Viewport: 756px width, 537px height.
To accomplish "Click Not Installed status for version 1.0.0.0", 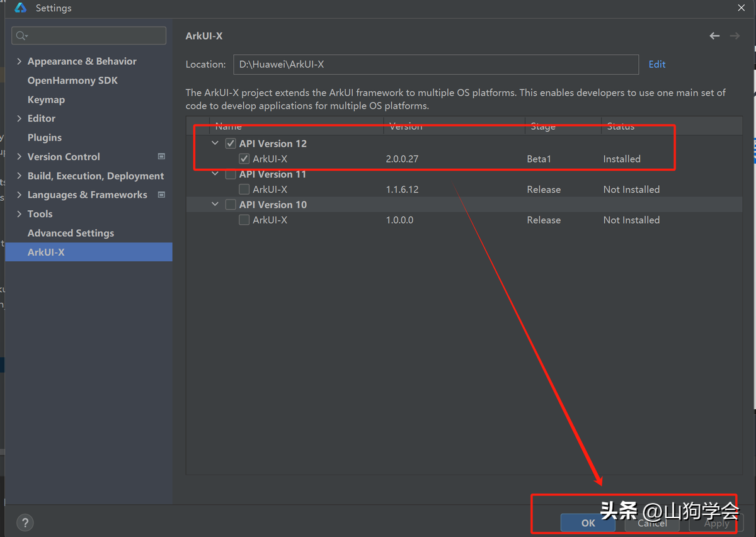I will click(x=631, y=220).
